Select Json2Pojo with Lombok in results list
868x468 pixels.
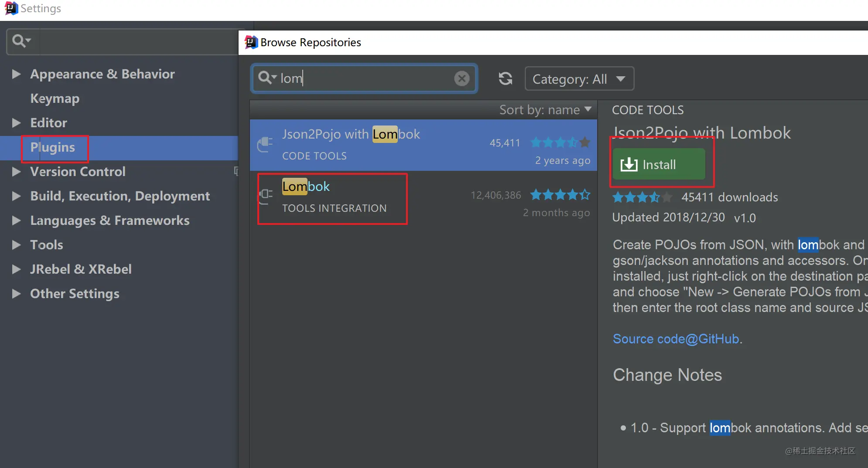click(x=424, y=145)
